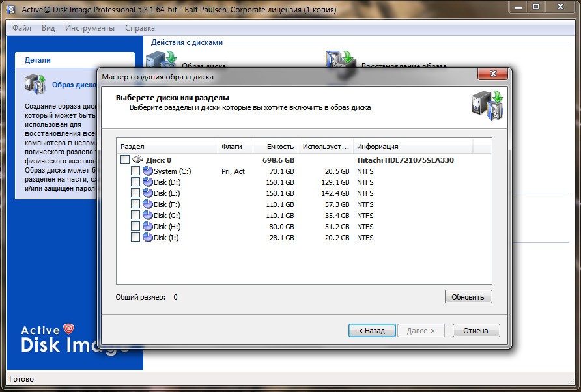The height and width of the screenshot is (392, 581).
Task: Select the Disk (I:) row label
Action: tap(166, 238)
